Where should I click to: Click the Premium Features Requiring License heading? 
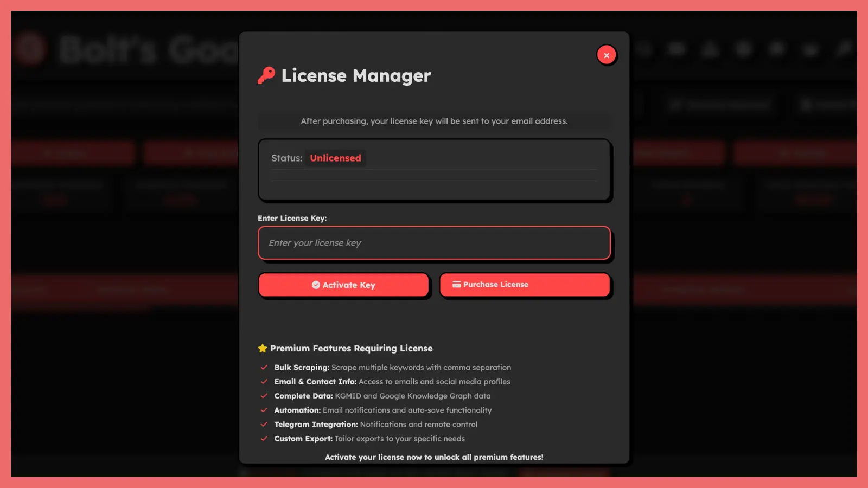coord(351,349)
